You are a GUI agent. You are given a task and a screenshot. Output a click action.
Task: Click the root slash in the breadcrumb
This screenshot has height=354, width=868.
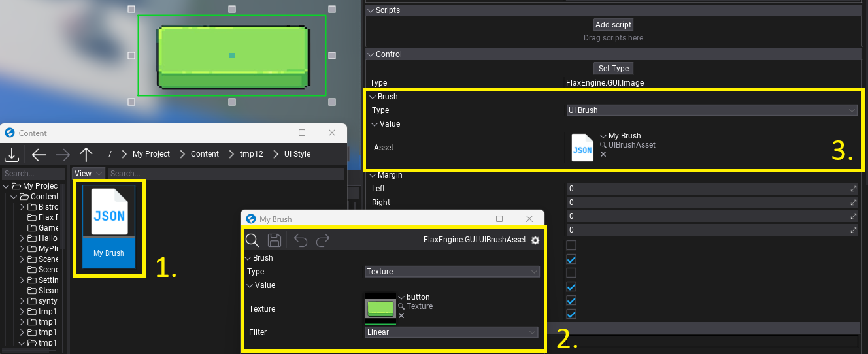click(110, 154)
